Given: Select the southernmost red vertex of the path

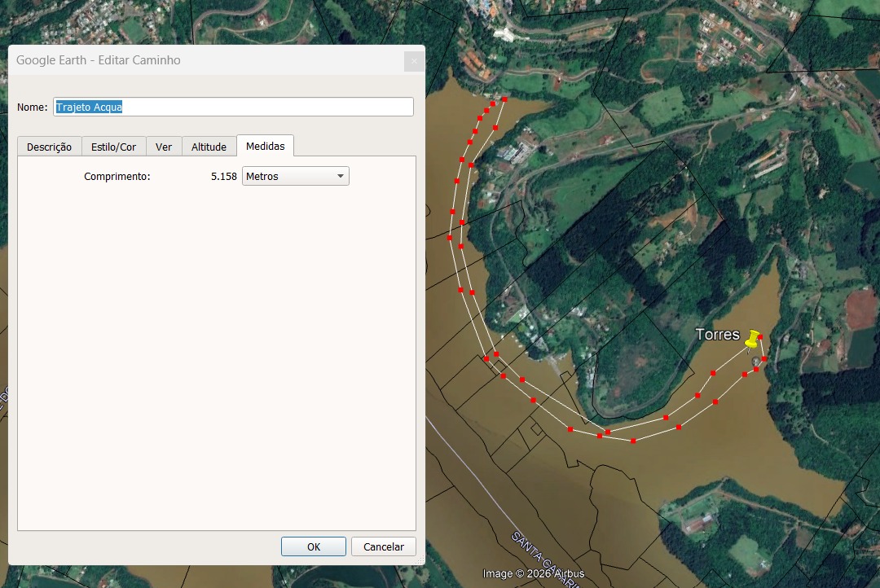Looking at the screenshot, I should [634, 441].
